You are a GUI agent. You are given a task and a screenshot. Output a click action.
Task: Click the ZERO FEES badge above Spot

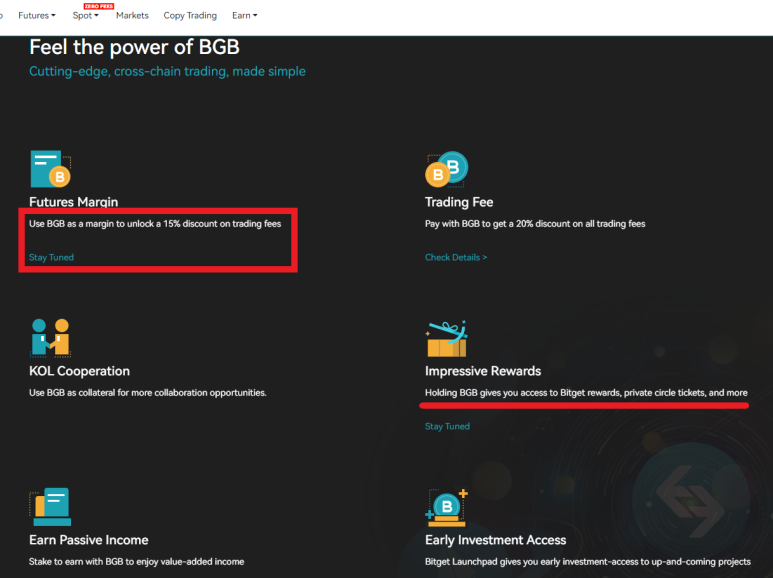click(x=99, y=6)
